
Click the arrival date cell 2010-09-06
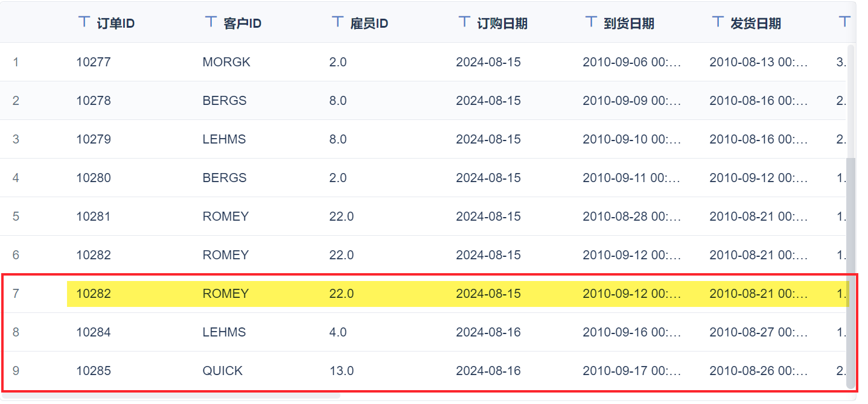(631, 62)
